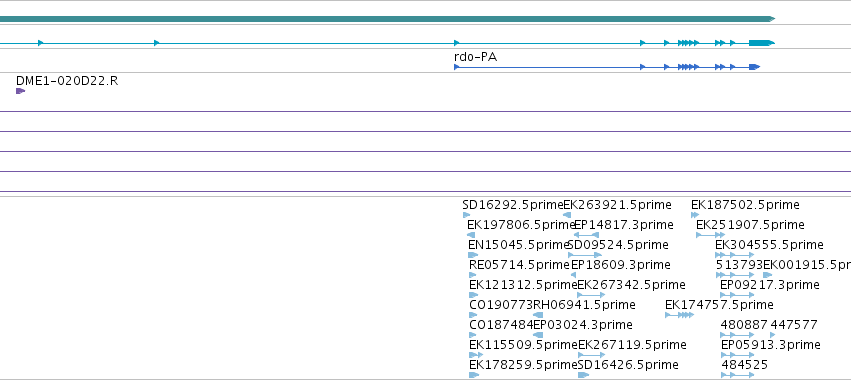Click the DME1-020D22.R feature label
Image resolution: width=851 pixels, height=380 pixels.
67,81
